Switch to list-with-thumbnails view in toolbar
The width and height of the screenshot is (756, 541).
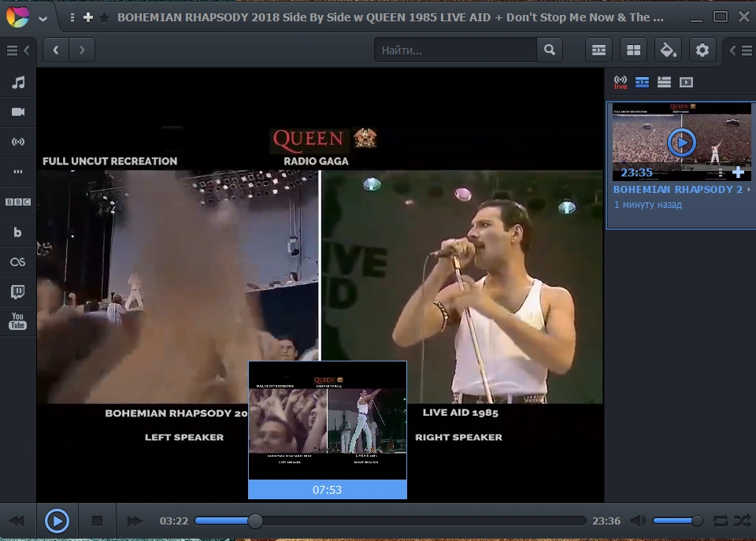(x=598, y=50)
